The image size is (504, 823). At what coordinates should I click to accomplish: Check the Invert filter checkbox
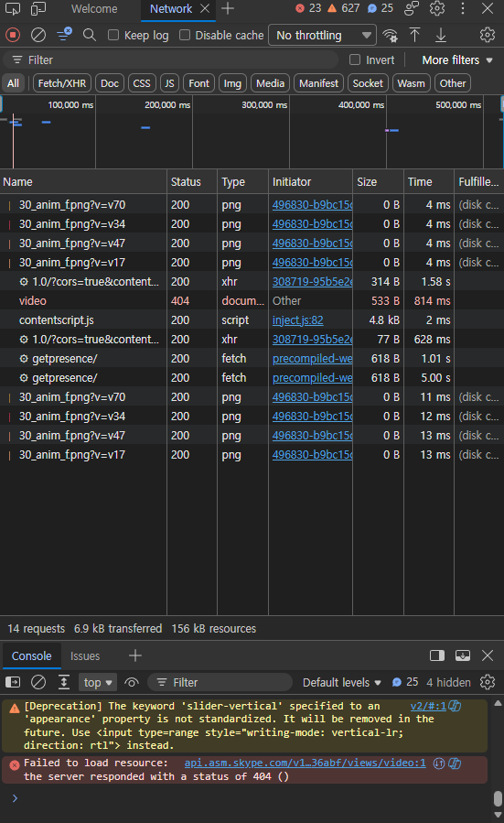[355, 60]
